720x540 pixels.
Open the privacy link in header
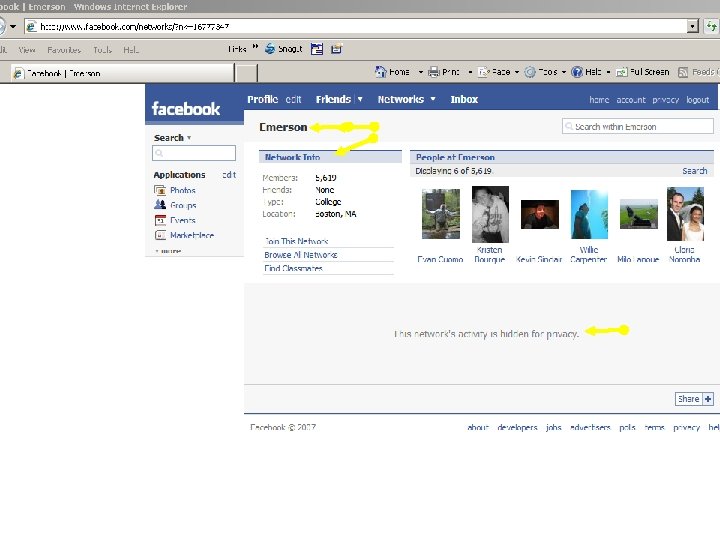click(x=665, y=100)
